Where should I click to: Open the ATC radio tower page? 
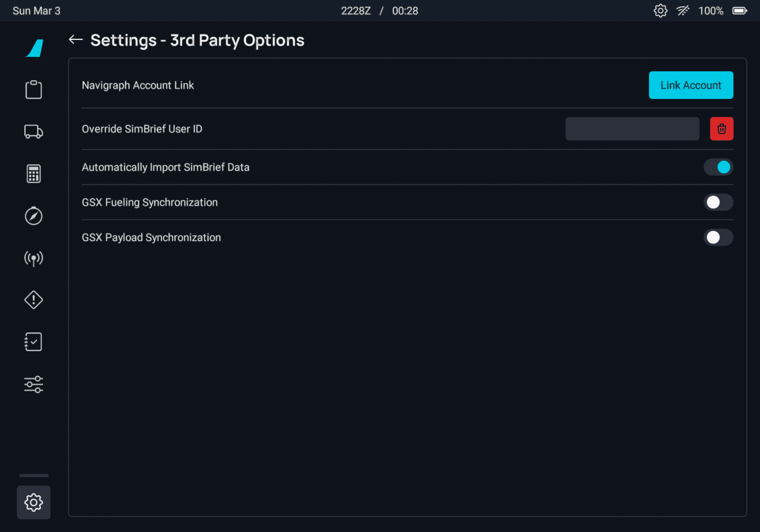[33, 258]
